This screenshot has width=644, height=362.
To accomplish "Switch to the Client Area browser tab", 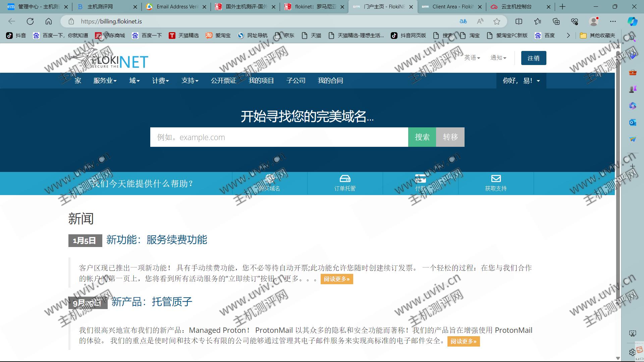I will click(x=451, y=7).
